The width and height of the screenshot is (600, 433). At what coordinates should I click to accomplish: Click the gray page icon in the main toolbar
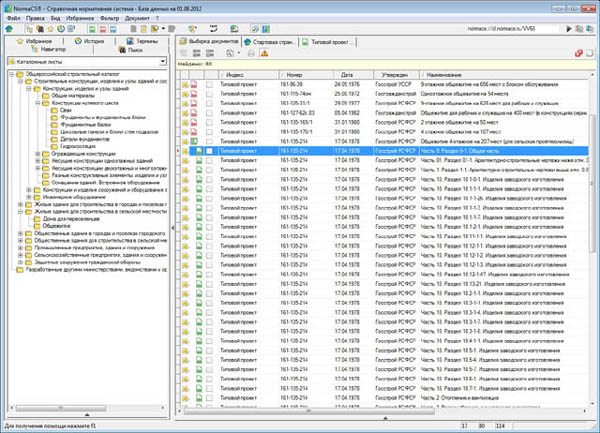click(134, 29)
